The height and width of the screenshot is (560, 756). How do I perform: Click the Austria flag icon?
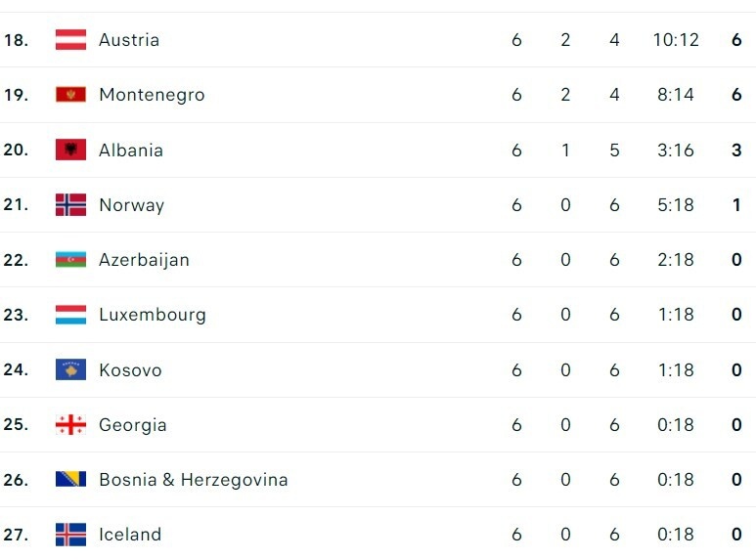click(x=70, y=39)
